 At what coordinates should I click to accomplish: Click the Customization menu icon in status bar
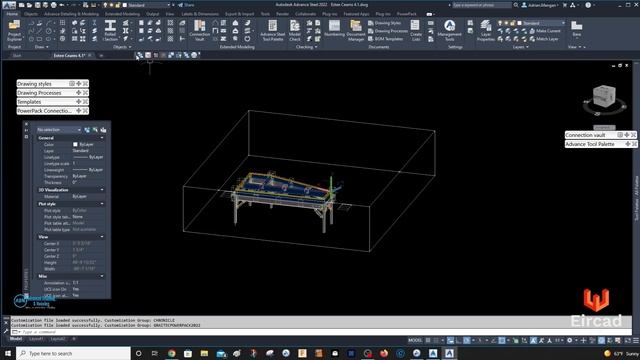coord(636,340)
